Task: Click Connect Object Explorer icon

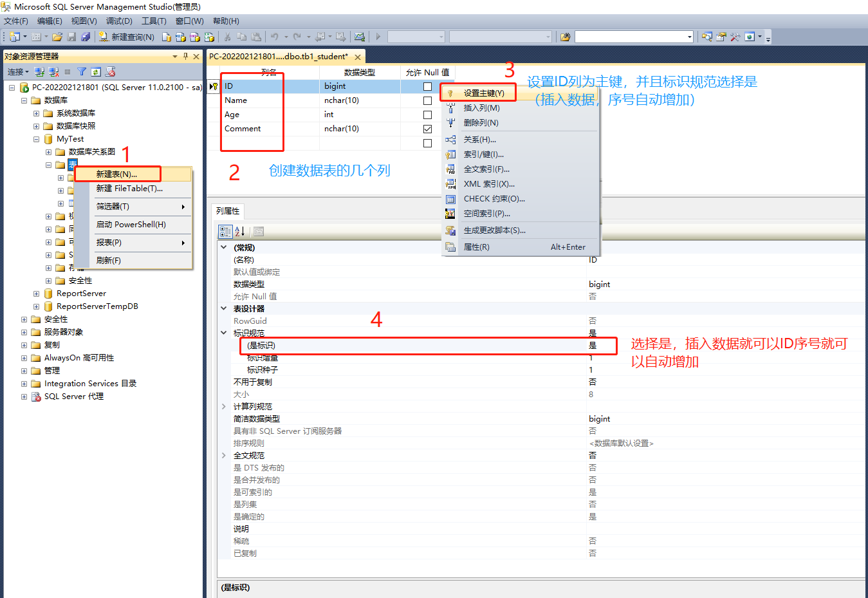Action: [39, 71]
